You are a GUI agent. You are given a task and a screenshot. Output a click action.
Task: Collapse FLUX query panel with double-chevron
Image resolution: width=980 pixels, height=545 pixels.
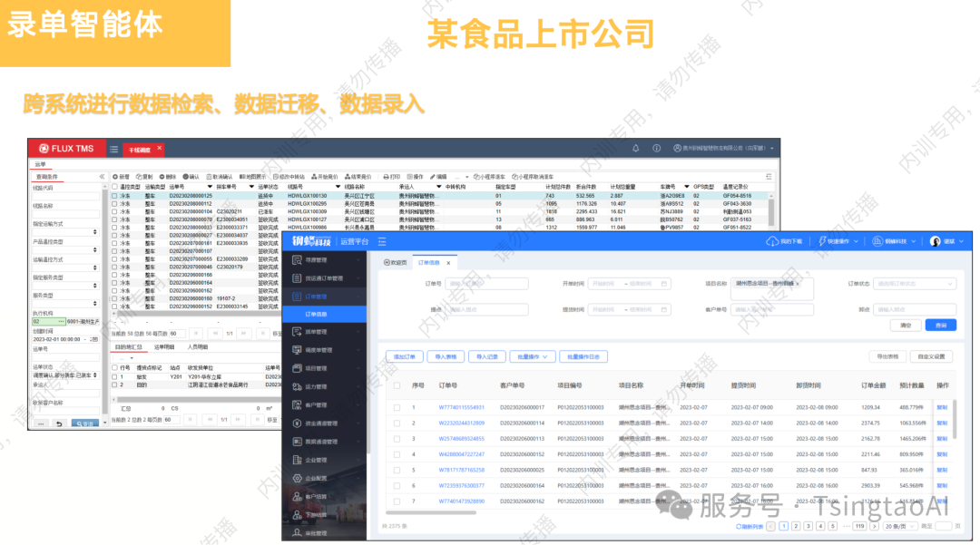[102, 177]
